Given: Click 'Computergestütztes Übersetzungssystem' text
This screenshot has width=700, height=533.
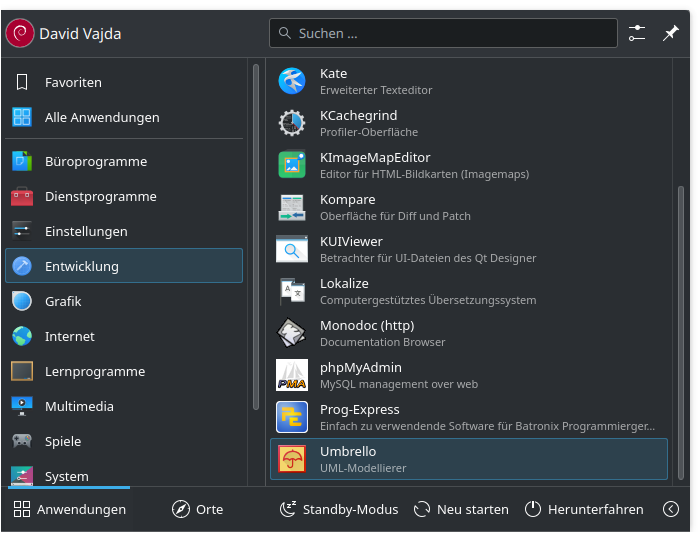Looking at the screenshot, I should pyautogui.click(x=428, y=300).
